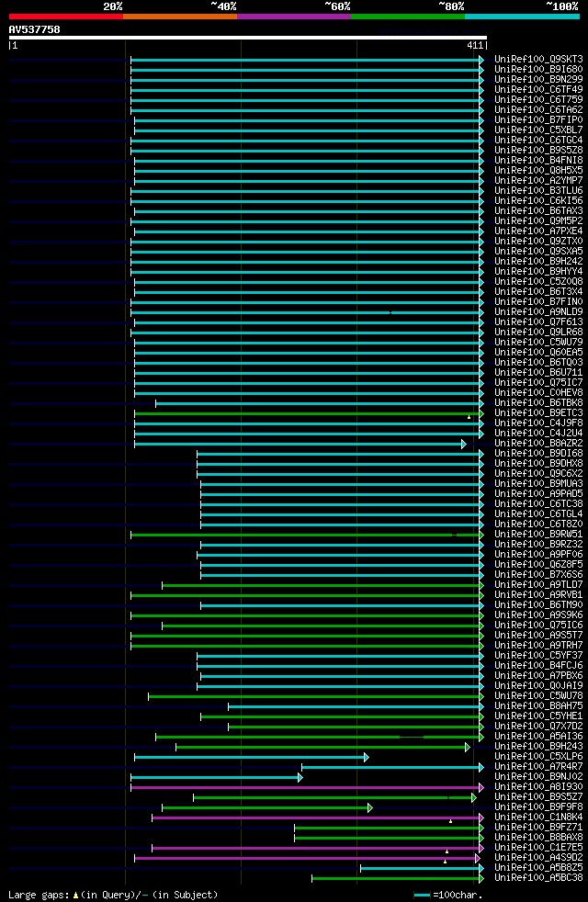Click the yellow gap marker in B9ETC3 row
Viewport: 588px width, 902px height.
[469, 417]
